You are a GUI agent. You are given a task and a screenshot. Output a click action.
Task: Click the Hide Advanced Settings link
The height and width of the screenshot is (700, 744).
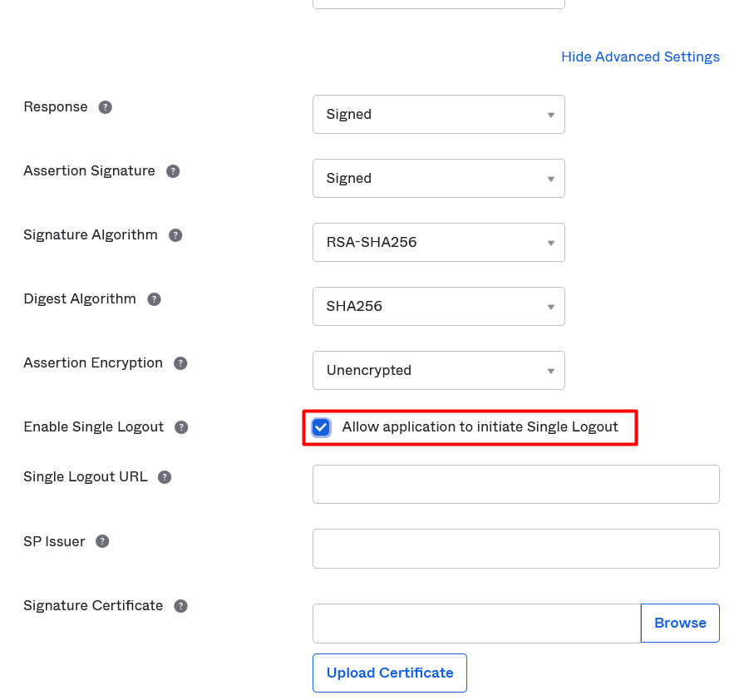pos(640,57)
